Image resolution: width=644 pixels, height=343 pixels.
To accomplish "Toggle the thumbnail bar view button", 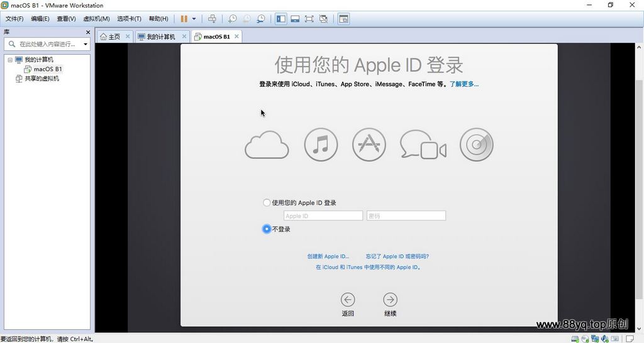I will pyautogui.click(x=295, y=19).
